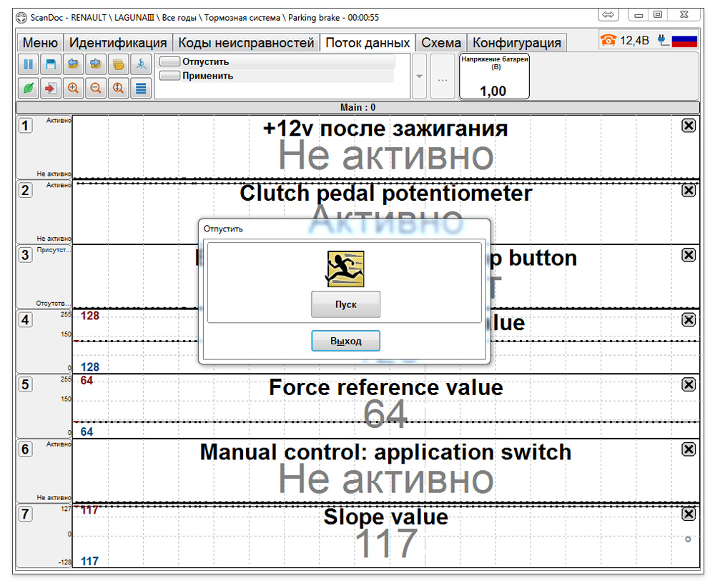Select the Поток данных tab

[368, 42]
